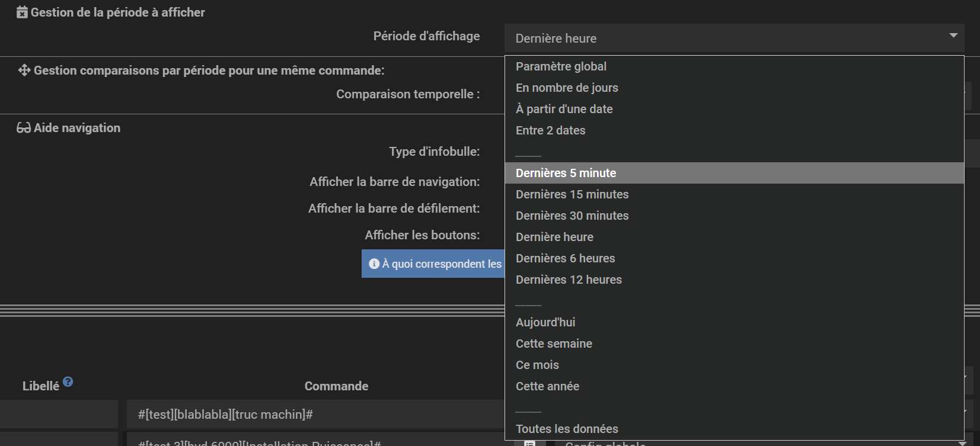Select Dernières 30 minutes
Screen dimensions: 980x446
[734, 216]
